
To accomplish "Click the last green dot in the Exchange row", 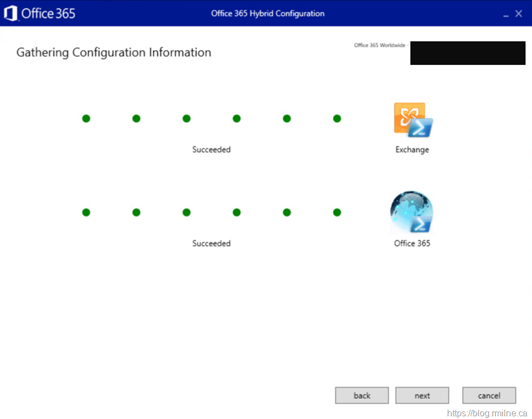I will click(x=337, y=118).
